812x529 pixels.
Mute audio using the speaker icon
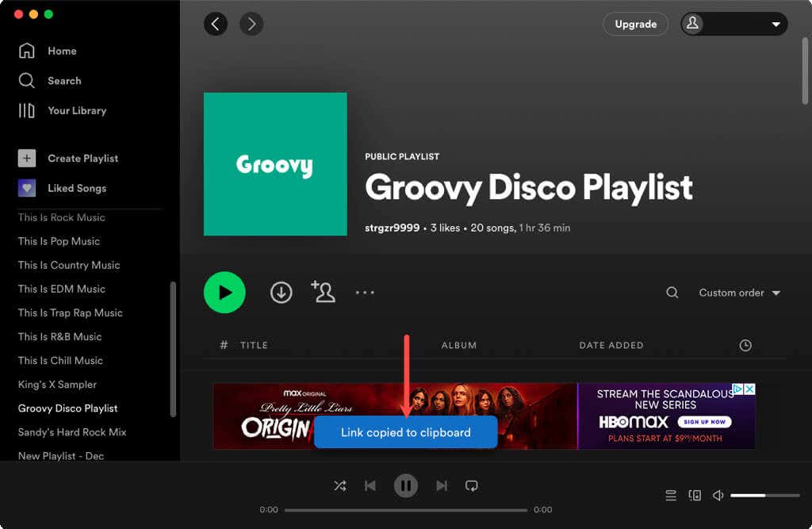point(718,496)
